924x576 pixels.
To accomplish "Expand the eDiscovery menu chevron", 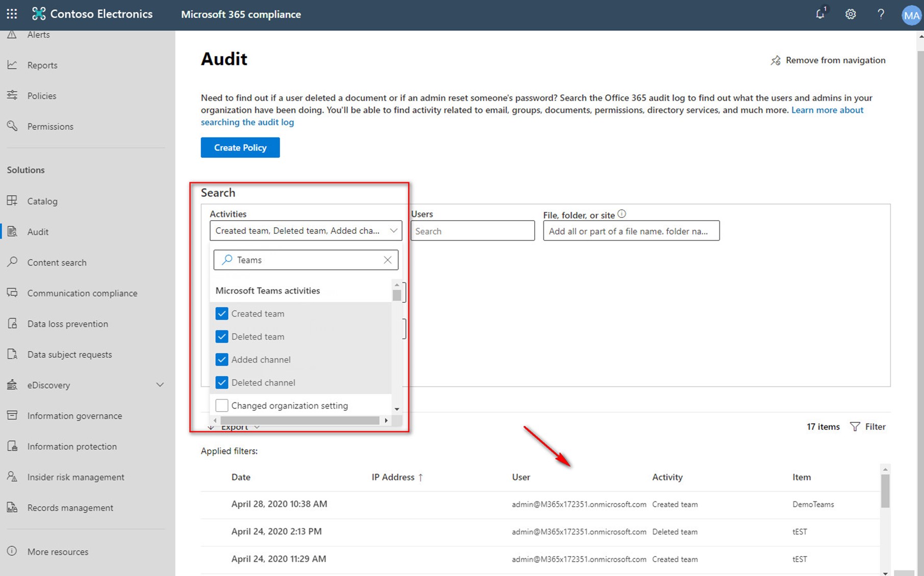I will 160,385.
